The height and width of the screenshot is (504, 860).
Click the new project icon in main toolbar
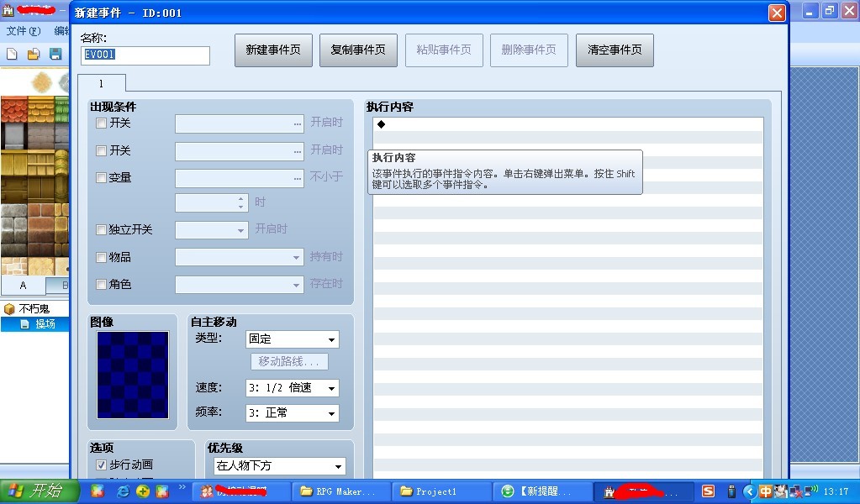click(12, 54)
